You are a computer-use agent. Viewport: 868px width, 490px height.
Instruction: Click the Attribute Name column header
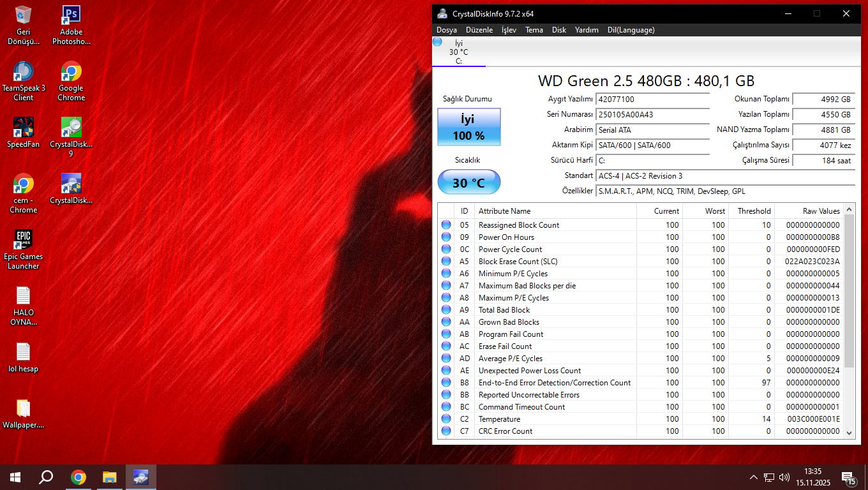[555, 211]
